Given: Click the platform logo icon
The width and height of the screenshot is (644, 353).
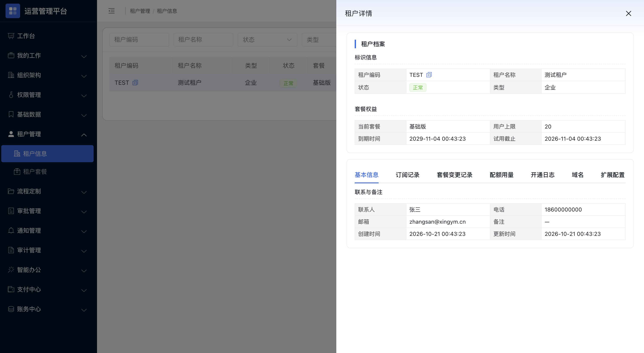Looking at the screenshot, I should (13, 11).
